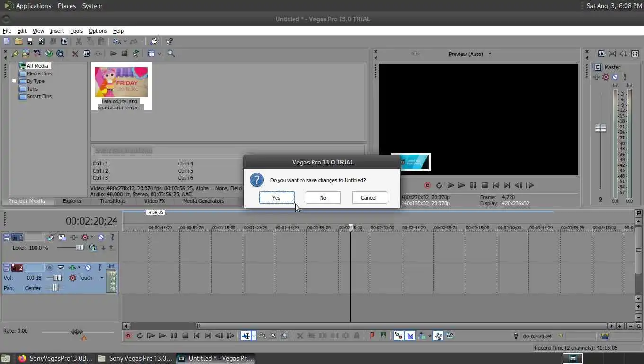
Task: Select All Media in the media tree
Action: coord(37,66)
